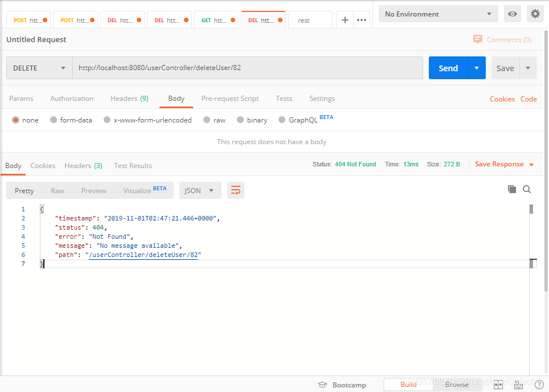Viewport: 549px width, 392px height.
Task: Click the 404 Not Found status text
Action: [355, 164]
